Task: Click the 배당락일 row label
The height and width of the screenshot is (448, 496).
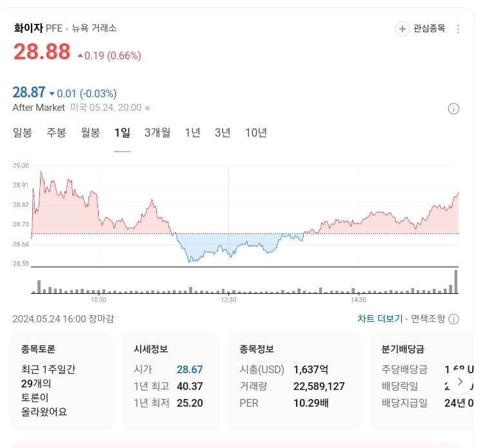Action: point(400,386)
